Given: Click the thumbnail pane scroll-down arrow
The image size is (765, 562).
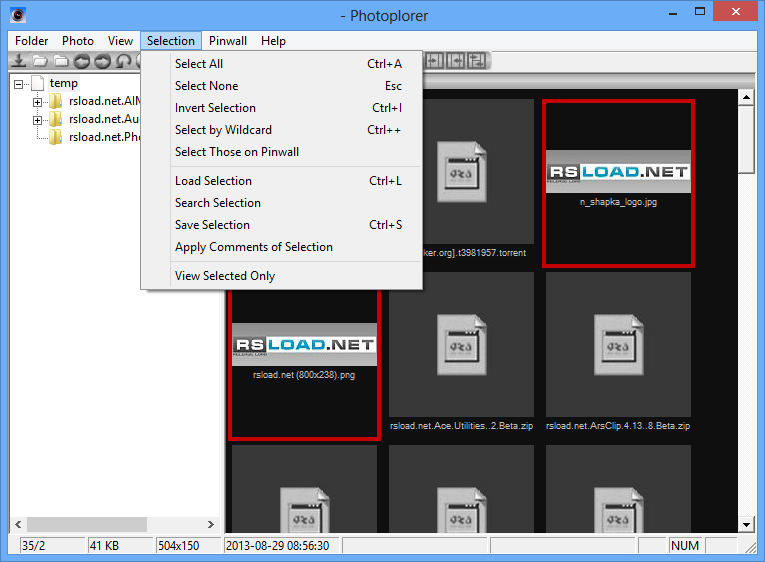Looking at the screenshot, I should [x=746, y=525].
